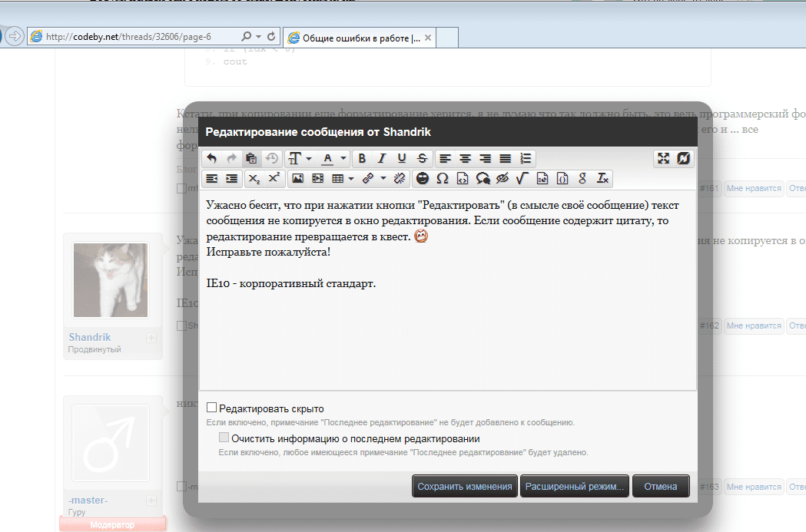Click the remove formatting icon
The image size is (806, 532).
pos(602,178)
